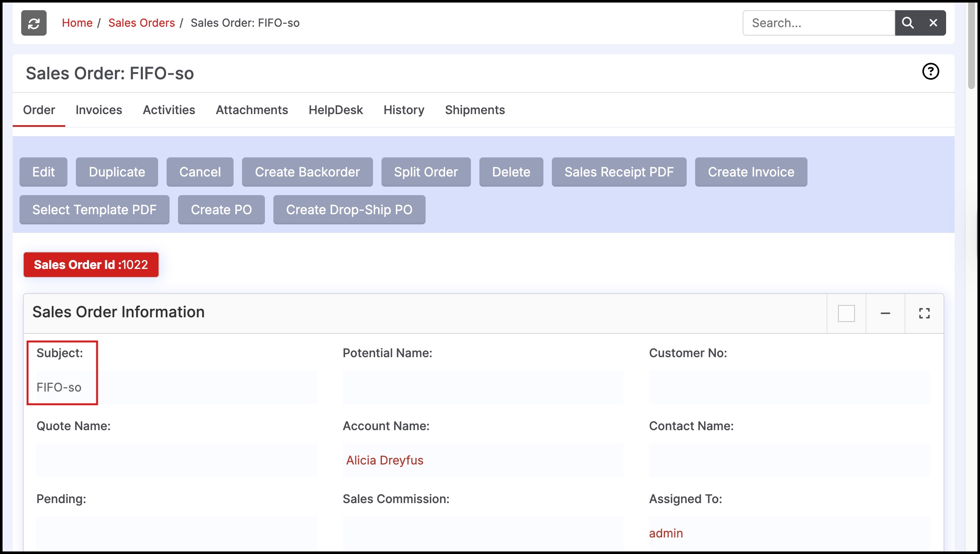Screen dimensions: 980x554
Task: Click the Potential Name value field
Action: (483, 387)
